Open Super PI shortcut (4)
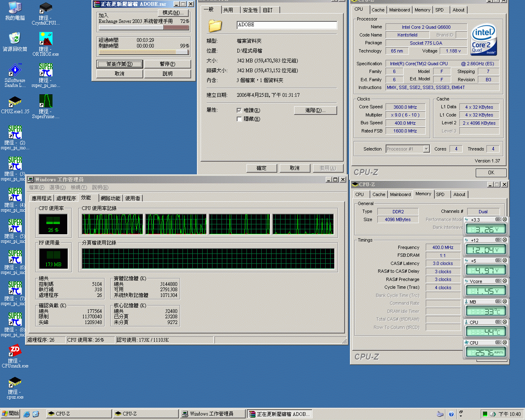 pyautogui.click(x=15, y=200)
